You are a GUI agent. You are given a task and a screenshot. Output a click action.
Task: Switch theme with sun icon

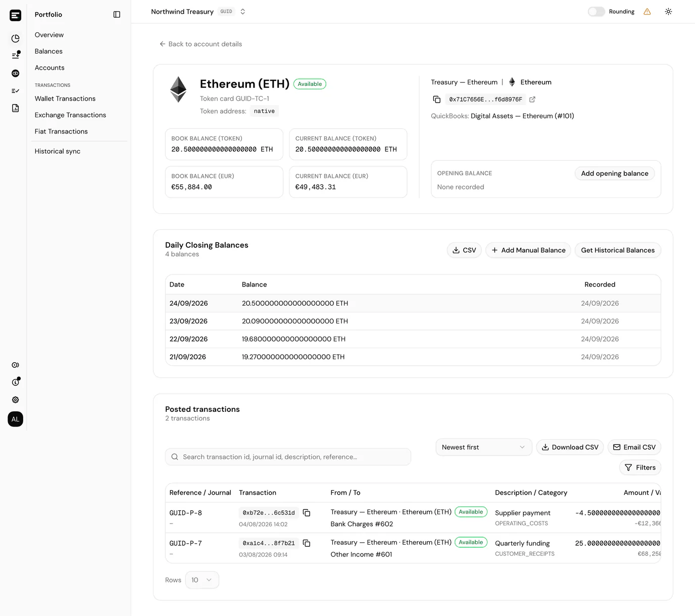668,12
